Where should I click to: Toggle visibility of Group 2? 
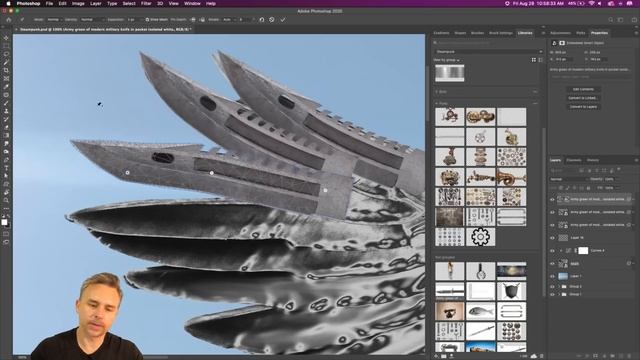coord(552,287)
